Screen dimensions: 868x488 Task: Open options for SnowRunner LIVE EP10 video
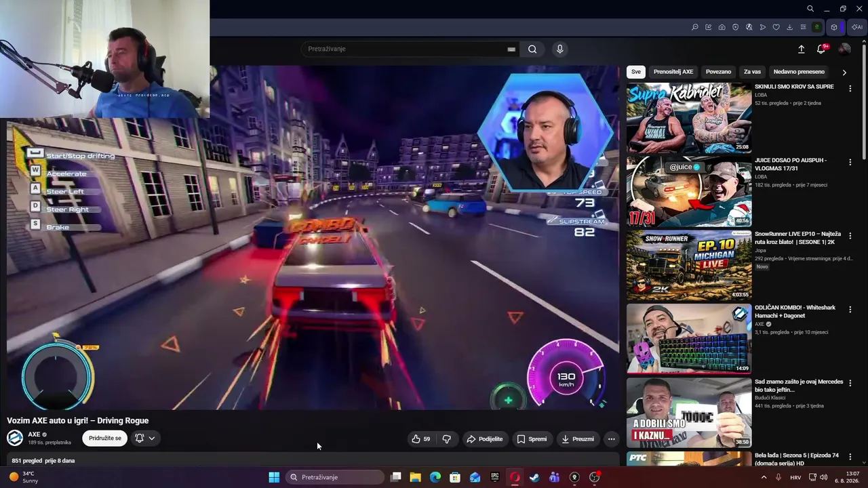[x=850, y=235]
